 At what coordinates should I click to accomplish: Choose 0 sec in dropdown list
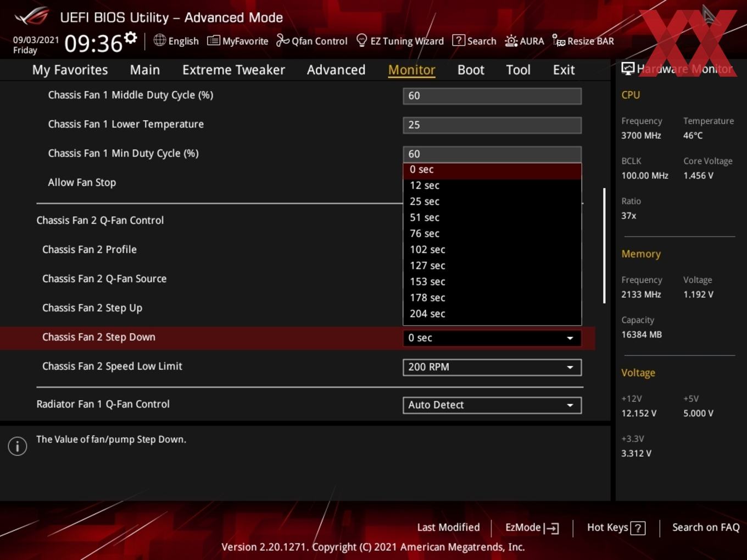(x=492, y=170)
